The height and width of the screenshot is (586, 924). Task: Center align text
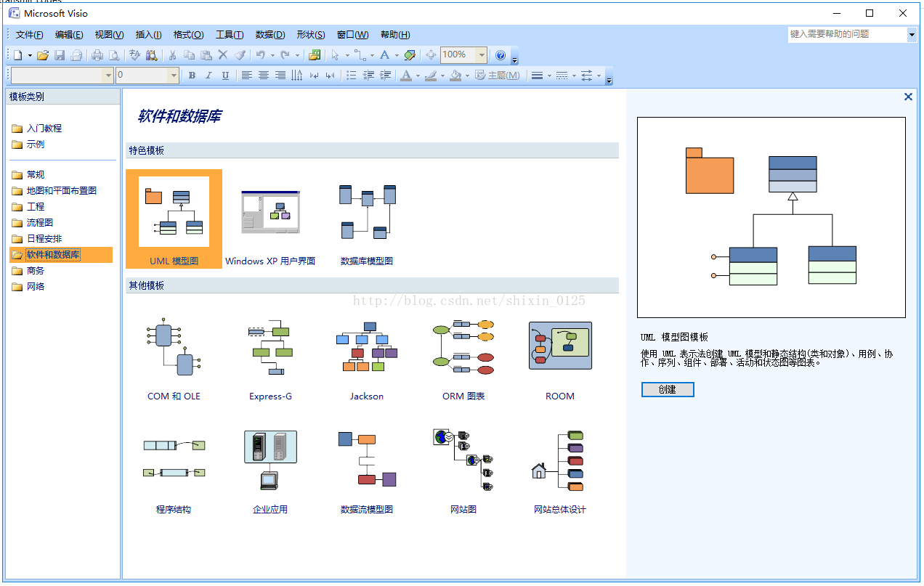tap(264, 76)
